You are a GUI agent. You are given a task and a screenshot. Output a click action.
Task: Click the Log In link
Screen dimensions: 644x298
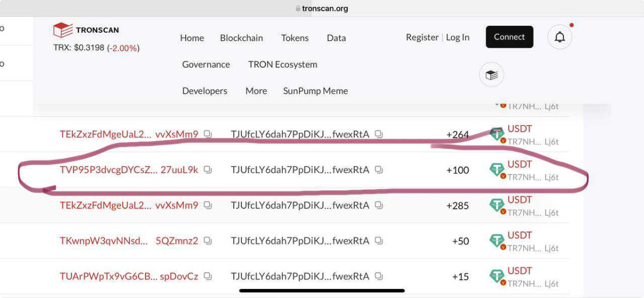(457, 37)
